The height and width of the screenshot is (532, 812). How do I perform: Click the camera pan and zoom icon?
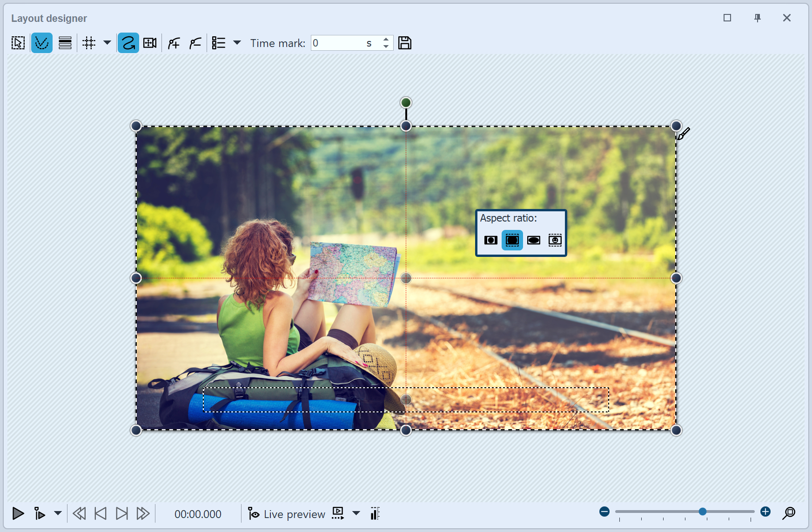click(150, 43)
